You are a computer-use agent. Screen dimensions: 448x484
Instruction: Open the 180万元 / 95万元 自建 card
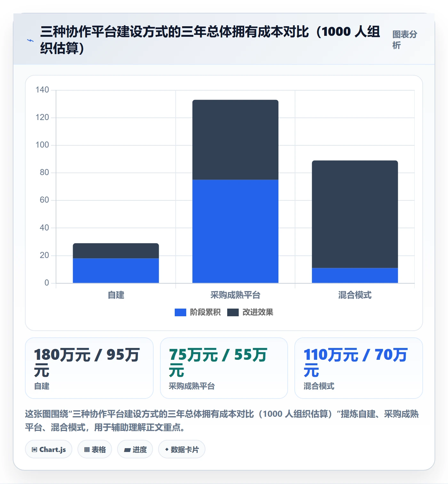(89, 368)
